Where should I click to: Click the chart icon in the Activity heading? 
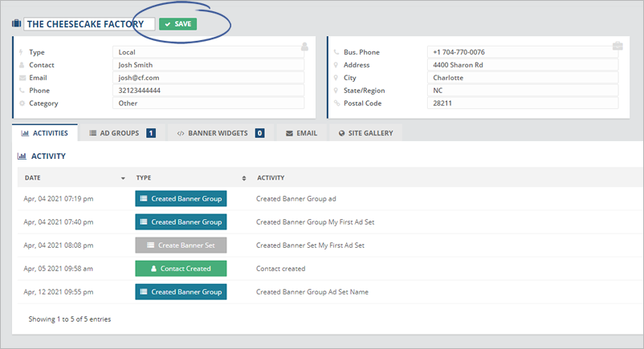pos(22,156)
